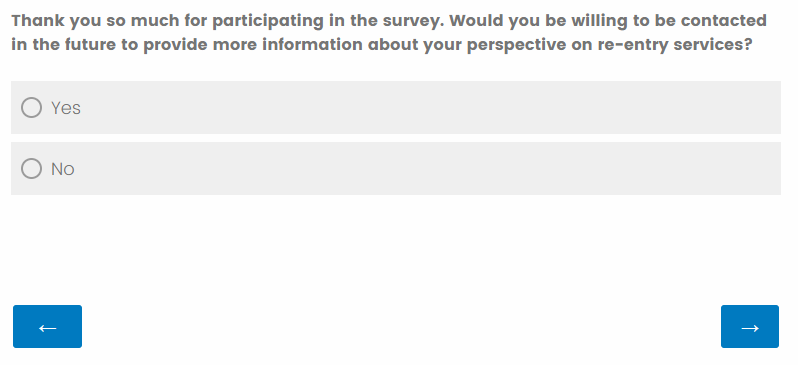Click the white left-pointing arrow icon

[47, 328]
